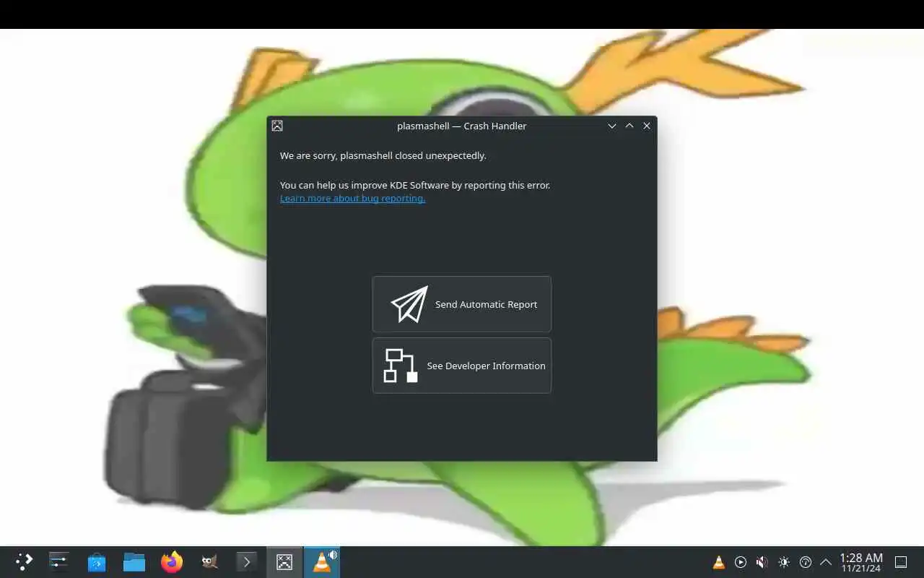The width and height of the screenshot is (924, 578).
Task: Launch Firefox from the taskbar
Action: pos(172,561)
